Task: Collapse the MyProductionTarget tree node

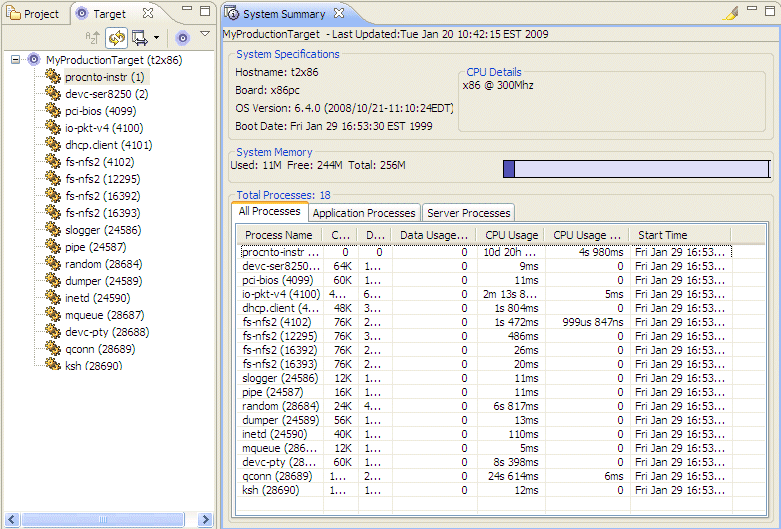Action: tap(16, 60)
